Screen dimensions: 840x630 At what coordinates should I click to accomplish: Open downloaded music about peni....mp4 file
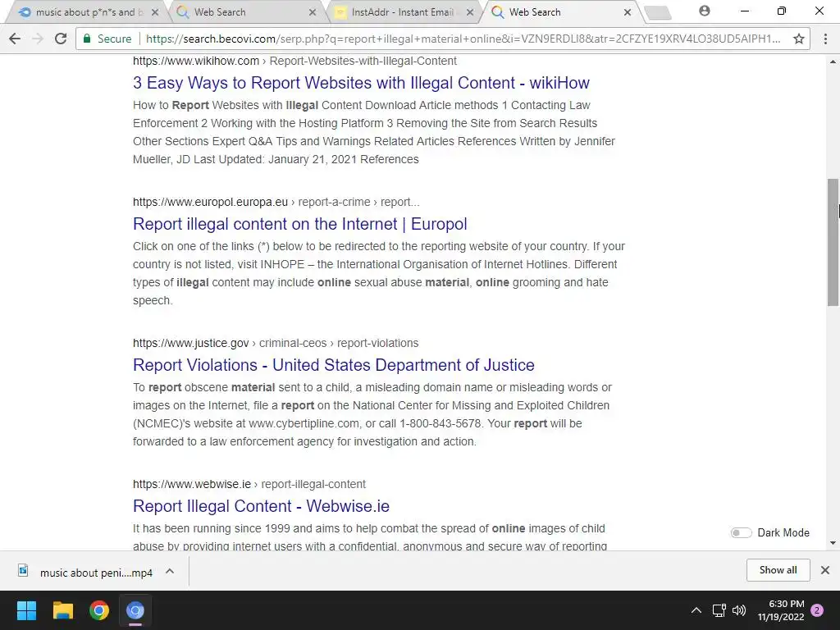tap(97, 573)
